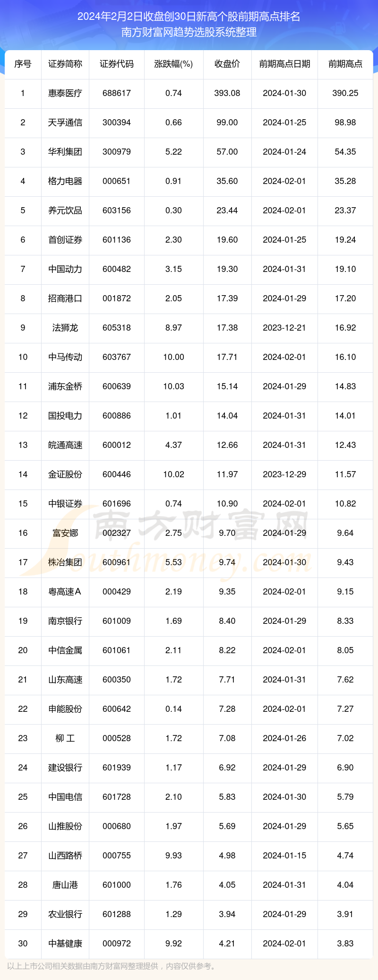
Task: Select stock code 688617
Action: pos(117,93)
